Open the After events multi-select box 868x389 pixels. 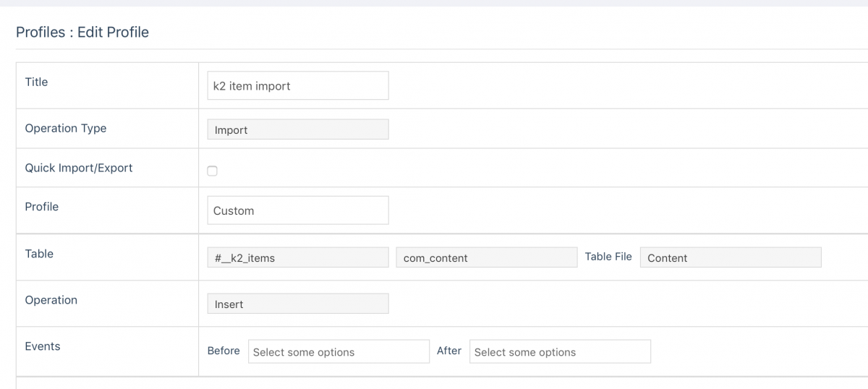click(560, 352)
